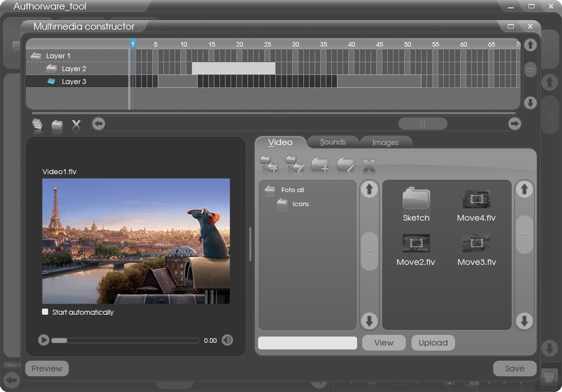This screenshot has height=392, width=562.
Task: Expand the Layer 2 folder in the timeline
Action: [52, 68]
